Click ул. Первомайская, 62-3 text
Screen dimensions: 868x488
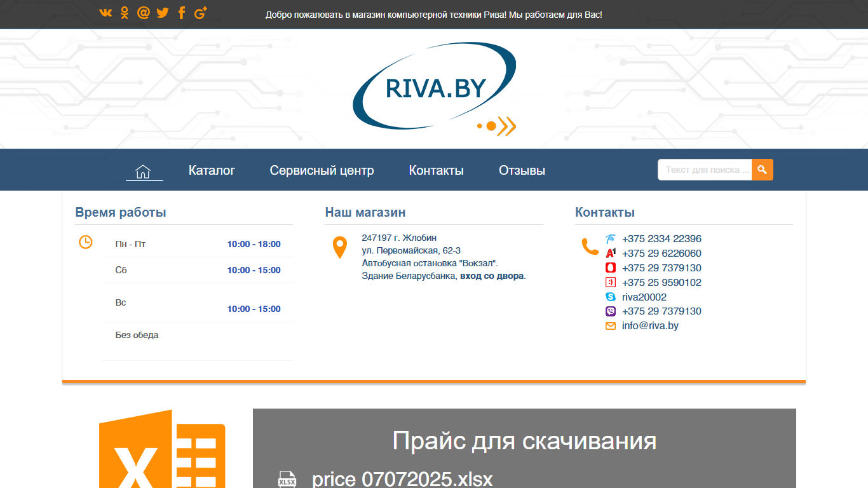click(x=411, y=250)
